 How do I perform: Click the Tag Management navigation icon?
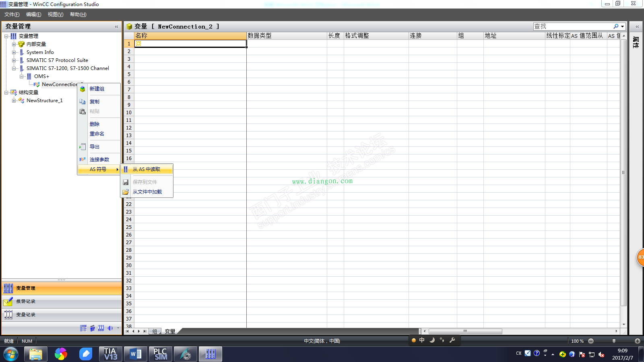pyautogui.click(x=8, y=288)
